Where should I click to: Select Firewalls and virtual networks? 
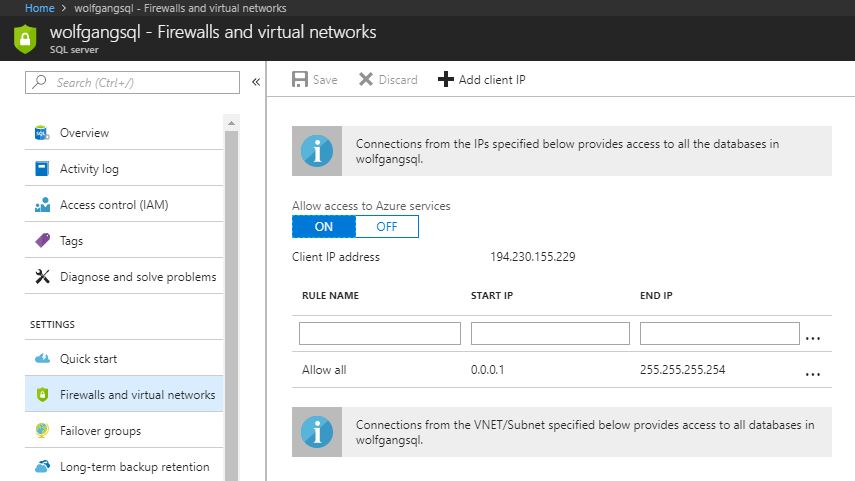click(x=124, y=394)
